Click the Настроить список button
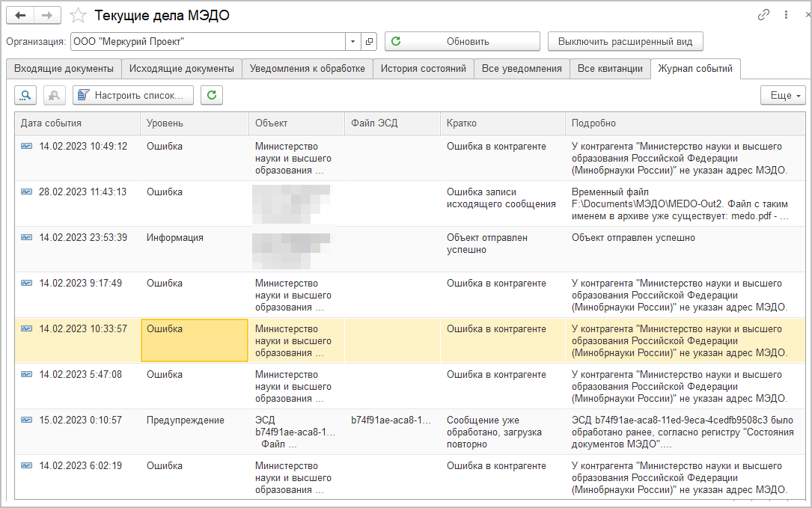This screenshot has width=812, height=508. click(133, 95)
